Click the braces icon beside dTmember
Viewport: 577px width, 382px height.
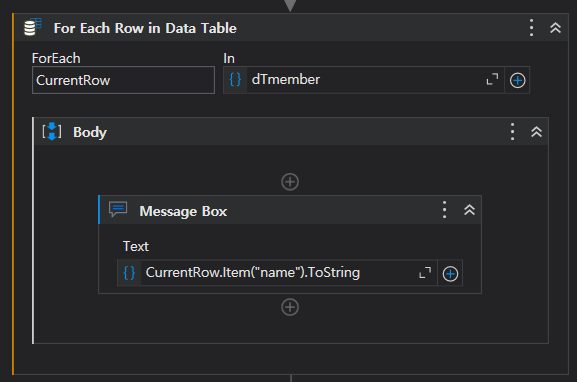coord(235,80)
